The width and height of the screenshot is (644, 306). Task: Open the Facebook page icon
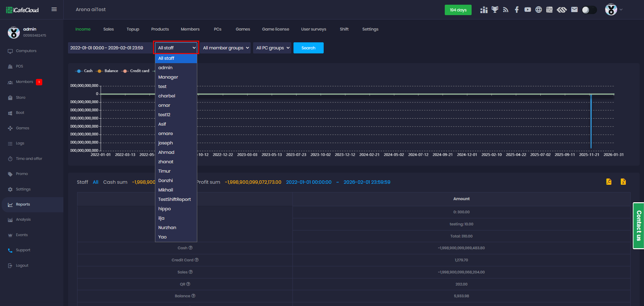pos(517,10)
